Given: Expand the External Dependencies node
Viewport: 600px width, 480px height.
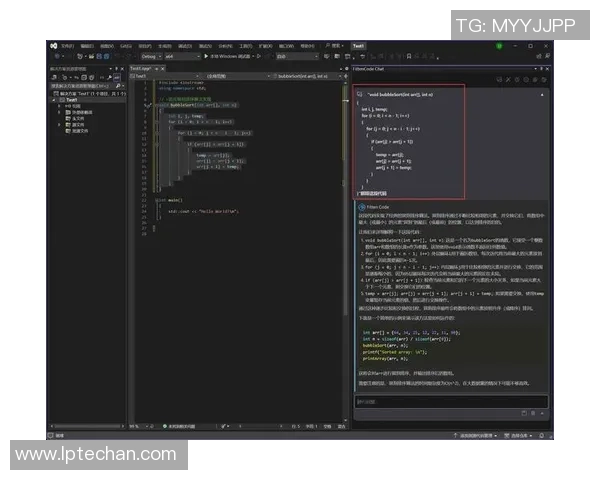Looking at the screenshot, I should (x=59, y=113).
